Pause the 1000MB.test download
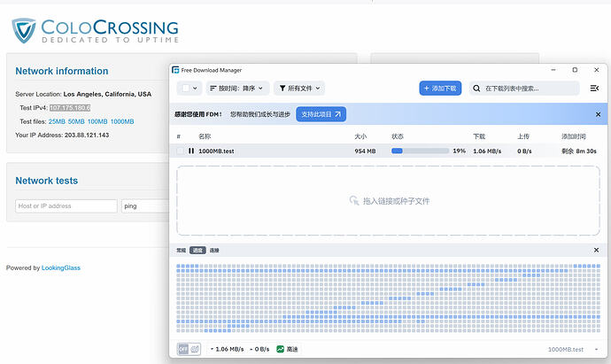 [191, 151]
